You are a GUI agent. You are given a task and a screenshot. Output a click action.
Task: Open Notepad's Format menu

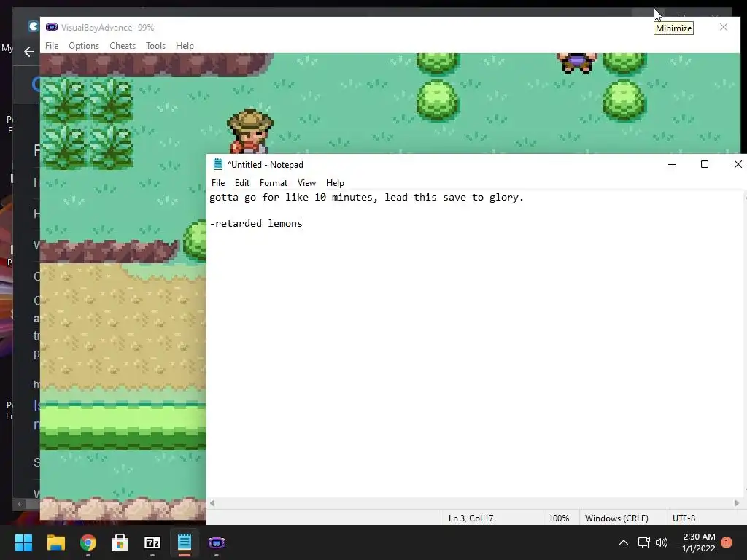pyautogui.click(x=274, y=183)
